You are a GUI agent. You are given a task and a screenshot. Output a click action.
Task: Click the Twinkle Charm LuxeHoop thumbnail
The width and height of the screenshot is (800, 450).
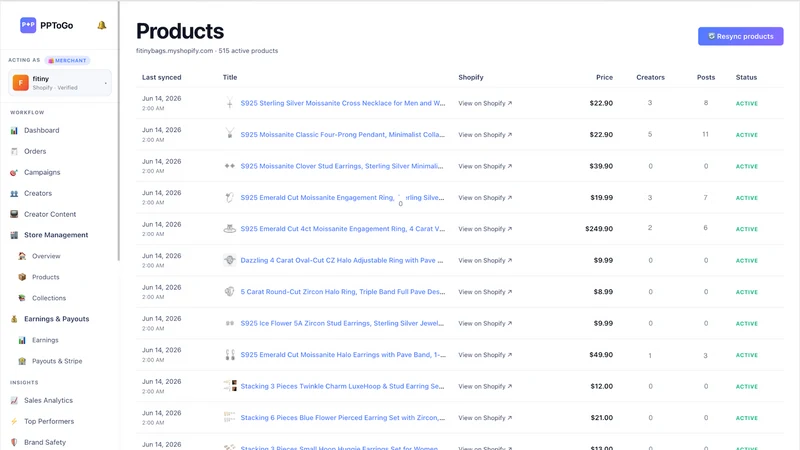point(230,386)
